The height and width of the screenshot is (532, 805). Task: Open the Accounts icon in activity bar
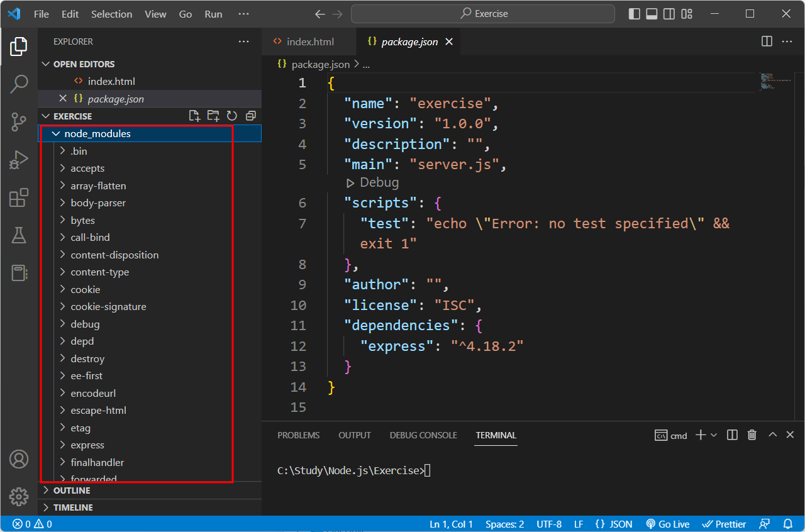[x=19, y=459]
